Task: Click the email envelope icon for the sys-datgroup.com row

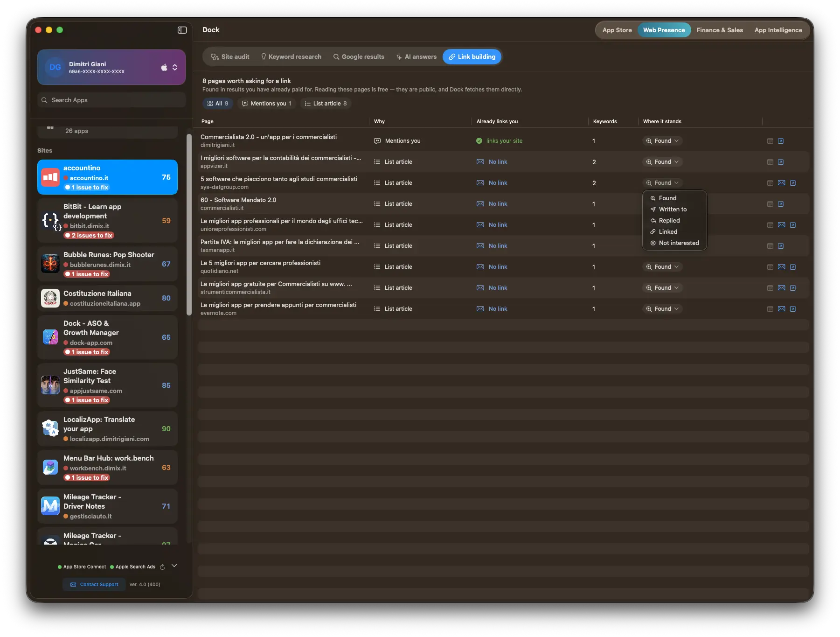Action: point(782,183)
